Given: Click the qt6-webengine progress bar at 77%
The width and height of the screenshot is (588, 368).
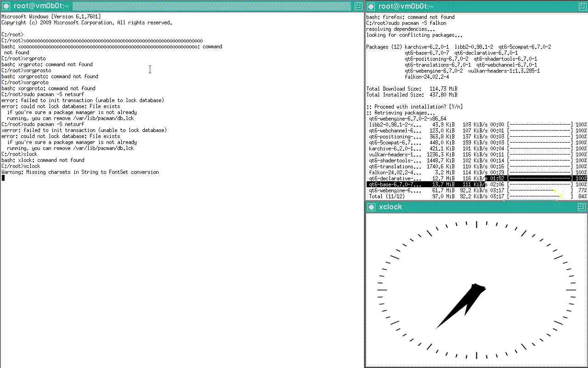Looking at the screenshot, I should 540,190.
